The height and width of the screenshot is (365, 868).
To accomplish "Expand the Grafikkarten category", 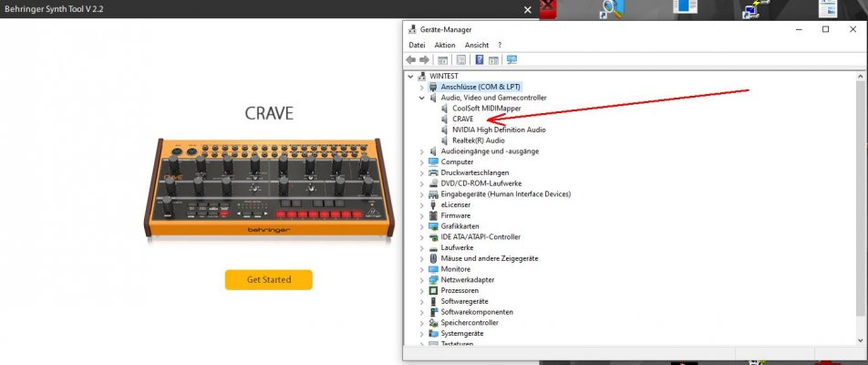I will click(x=422, y=226).
